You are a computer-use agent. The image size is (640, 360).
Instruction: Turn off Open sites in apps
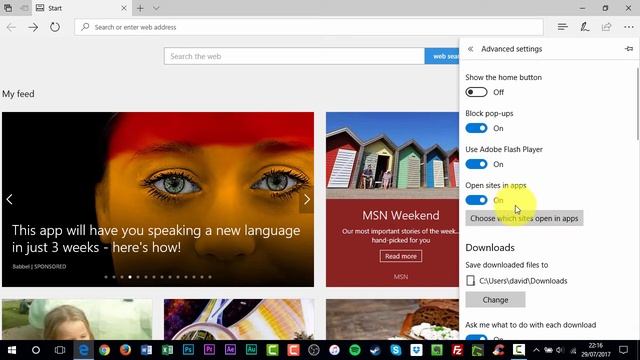coord(476,200)
